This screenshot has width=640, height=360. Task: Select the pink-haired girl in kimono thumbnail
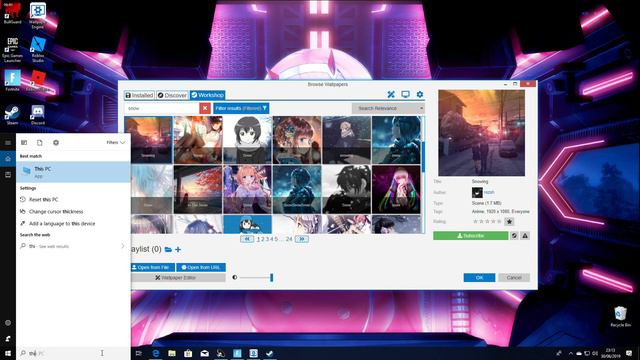pos(247,189)
